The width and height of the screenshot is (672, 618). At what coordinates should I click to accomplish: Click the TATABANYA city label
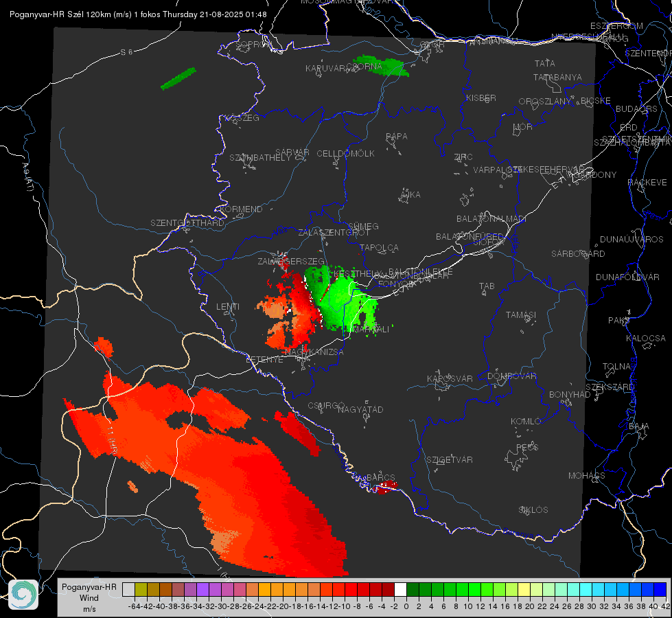tap(557, 77)
